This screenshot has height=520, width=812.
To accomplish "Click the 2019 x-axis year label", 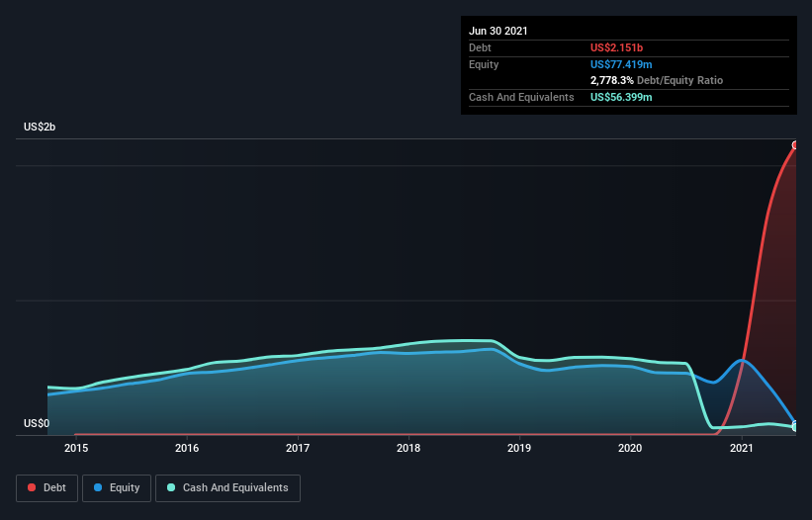I will click(519, 448).
